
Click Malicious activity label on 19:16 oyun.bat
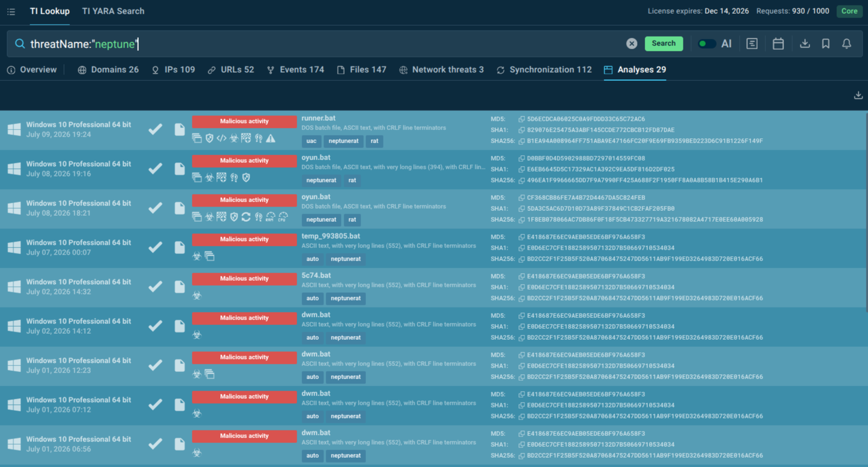point(244,161)
